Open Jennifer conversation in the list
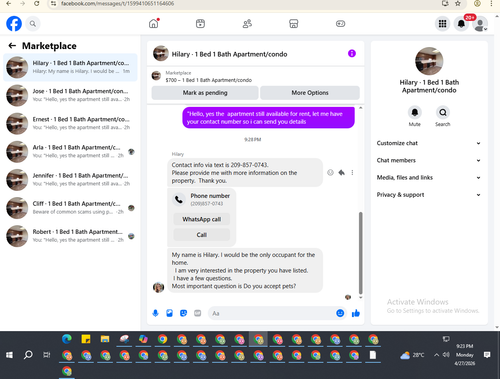 pos(70,180)
